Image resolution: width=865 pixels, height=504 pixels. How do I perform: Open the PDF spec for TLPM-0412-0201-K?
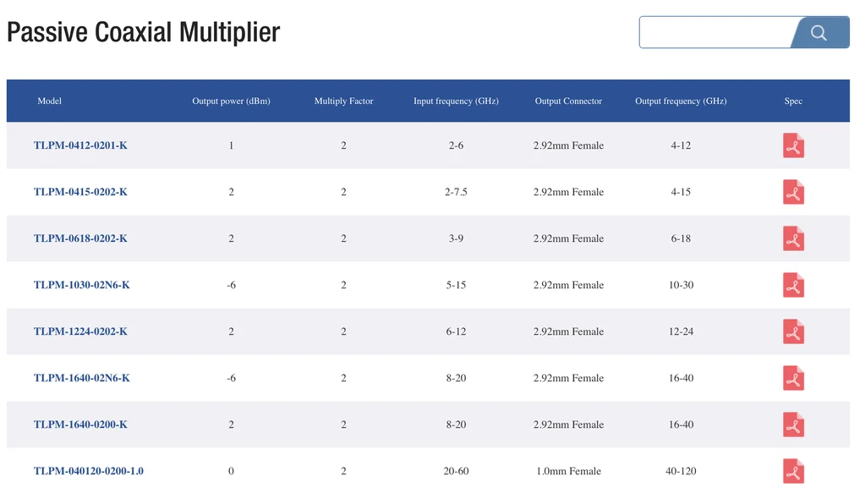[x=793, y=145]
